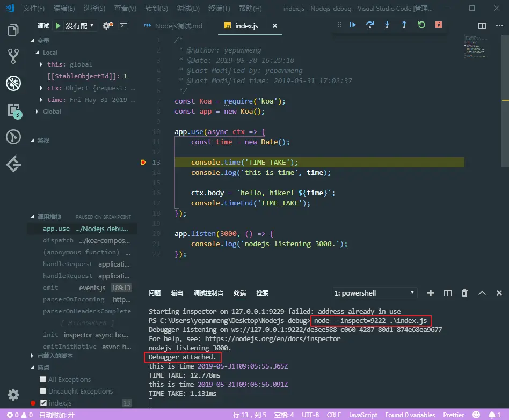Step into in debug toolbar
This screenshot has height=420, width=509.
(x=387, y=25)
